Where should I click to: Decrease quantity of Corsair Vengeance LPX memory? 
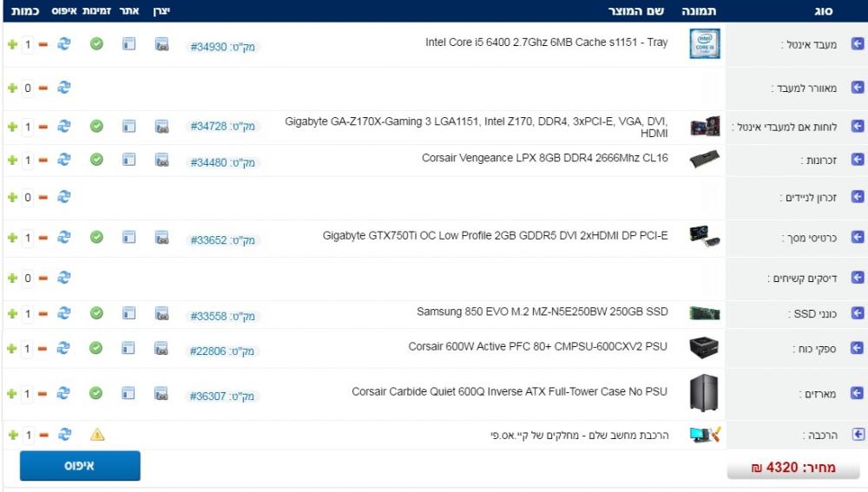(x=43, y=160)
